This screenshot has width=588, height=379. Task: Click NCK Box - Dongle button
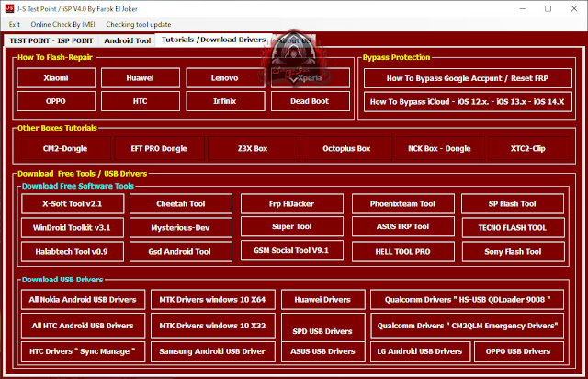click(x=440, y=148)
